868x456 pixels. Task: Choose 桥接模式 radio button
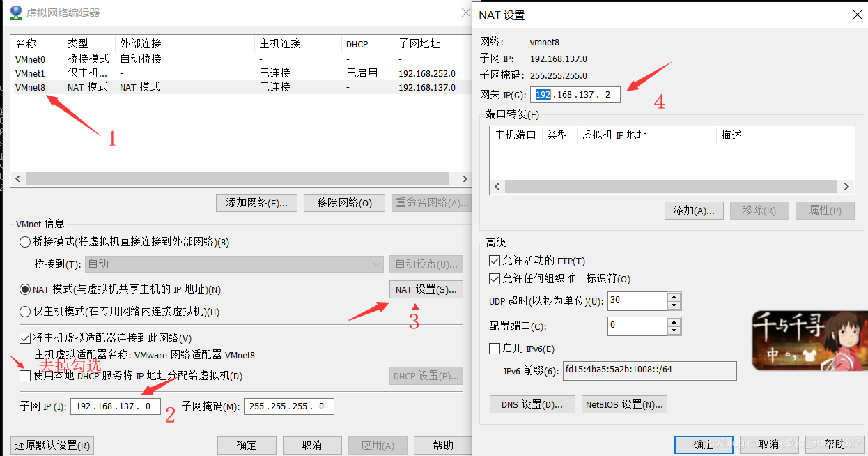25,242
